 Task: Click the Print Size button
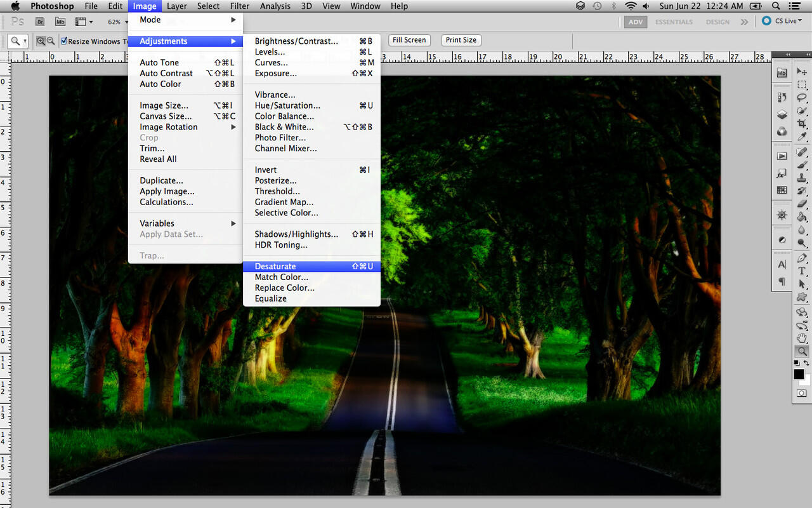click(461, 40)
